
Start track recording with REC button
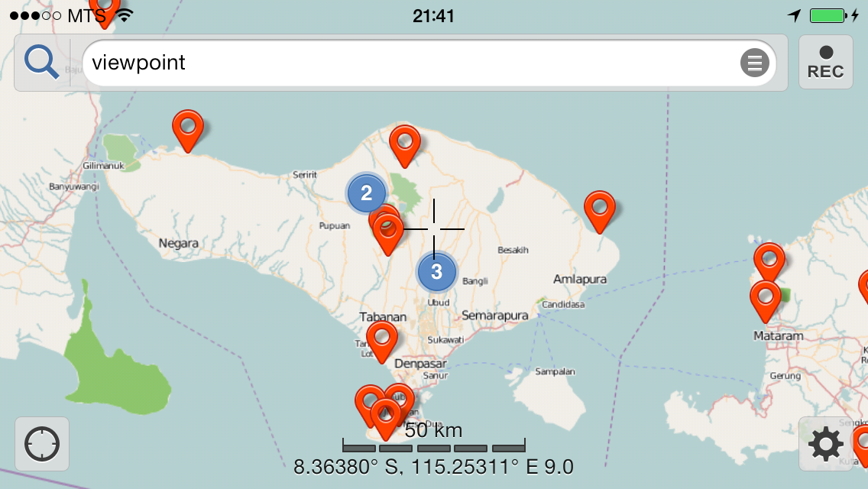(x=825, y=63)
